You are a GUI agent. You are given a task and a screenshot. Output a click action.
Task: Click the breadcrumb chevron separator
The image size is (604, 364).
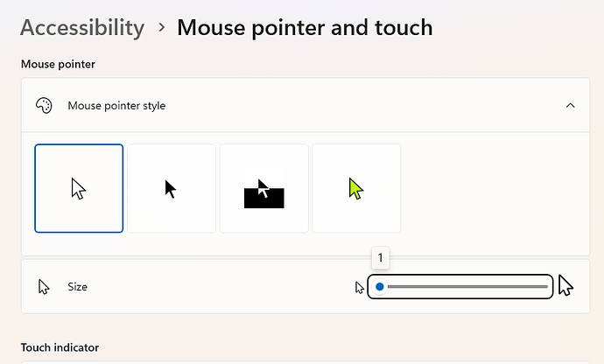[162, 27]
